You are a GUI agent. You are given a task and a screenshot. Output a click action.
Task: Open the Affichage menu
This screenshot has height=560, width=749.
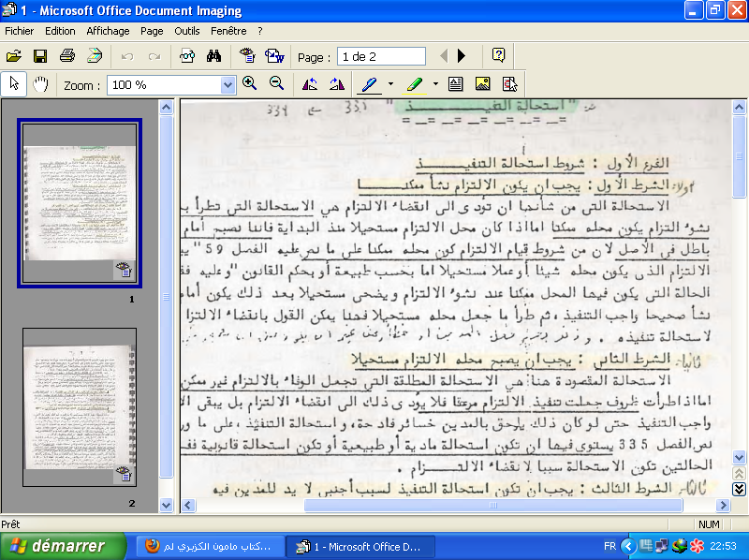pos(108,31)
